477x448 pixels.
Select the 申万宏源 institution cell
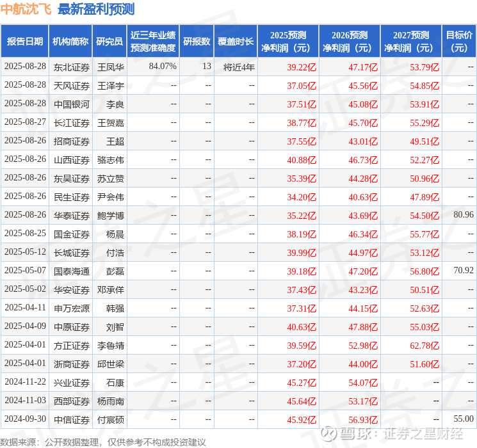[72, 308]
